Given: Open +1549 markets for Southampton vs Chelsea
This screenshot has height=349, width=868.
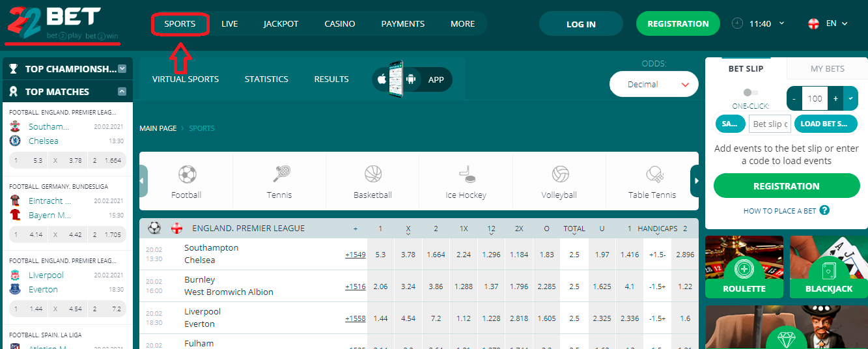Looking at the screenshot, I should click(x=356, y=255).
